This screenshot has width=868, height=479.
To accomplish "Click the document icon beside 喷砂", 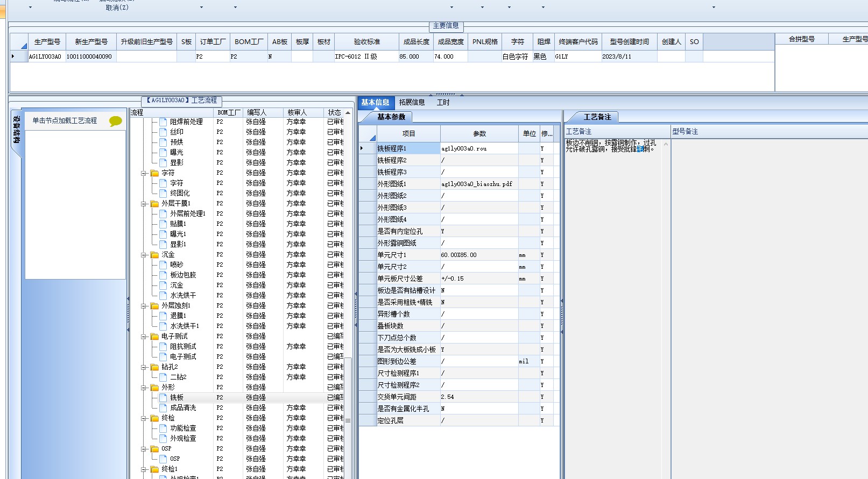I will [x=163, y=265].
